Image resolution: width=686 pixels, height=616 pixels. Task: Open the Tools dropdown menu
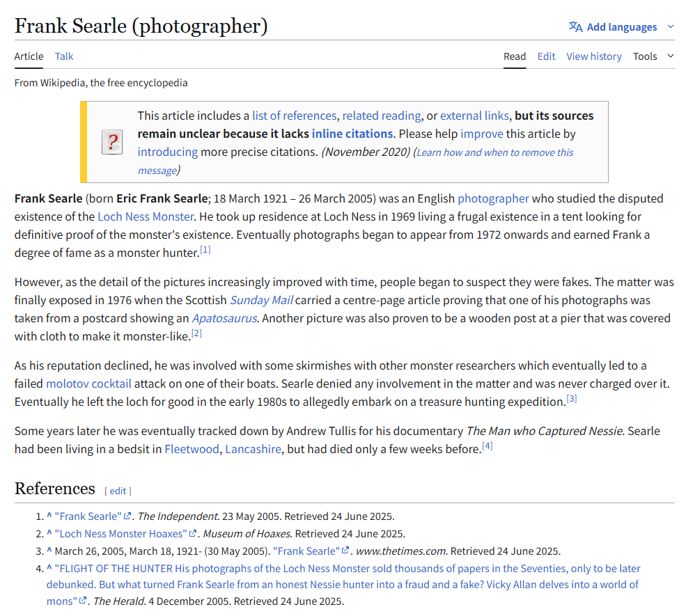pos(653,56)
